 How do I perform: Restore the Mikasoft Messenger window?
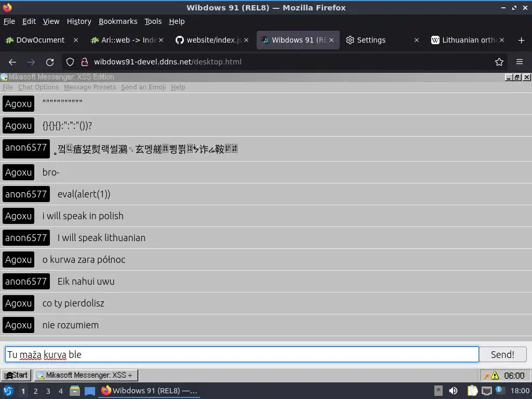coord(517,77)
